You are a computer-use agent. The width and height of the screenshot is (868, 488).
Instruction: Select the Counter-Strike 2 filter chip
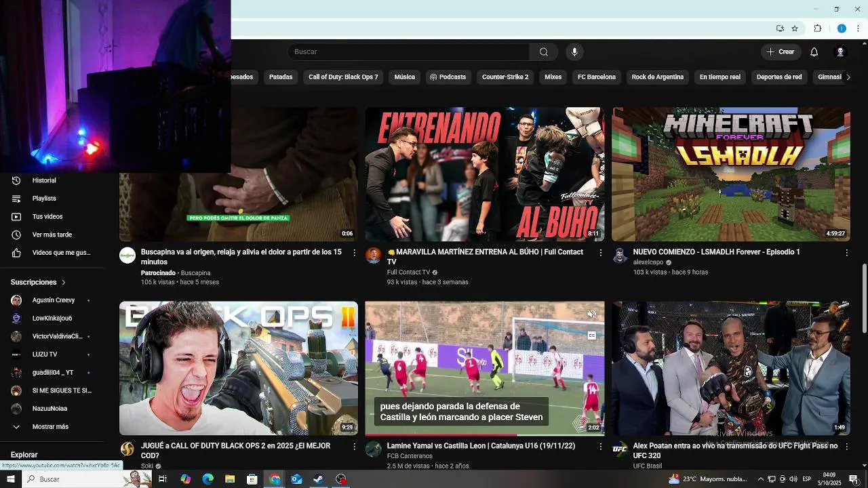pos(505,77)
